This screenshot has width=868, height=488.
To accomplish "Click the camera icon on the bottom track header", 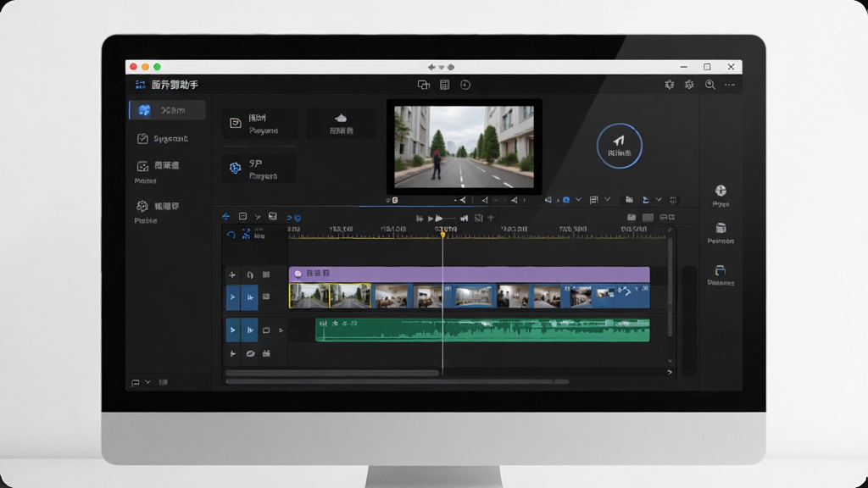I will 266,353.
